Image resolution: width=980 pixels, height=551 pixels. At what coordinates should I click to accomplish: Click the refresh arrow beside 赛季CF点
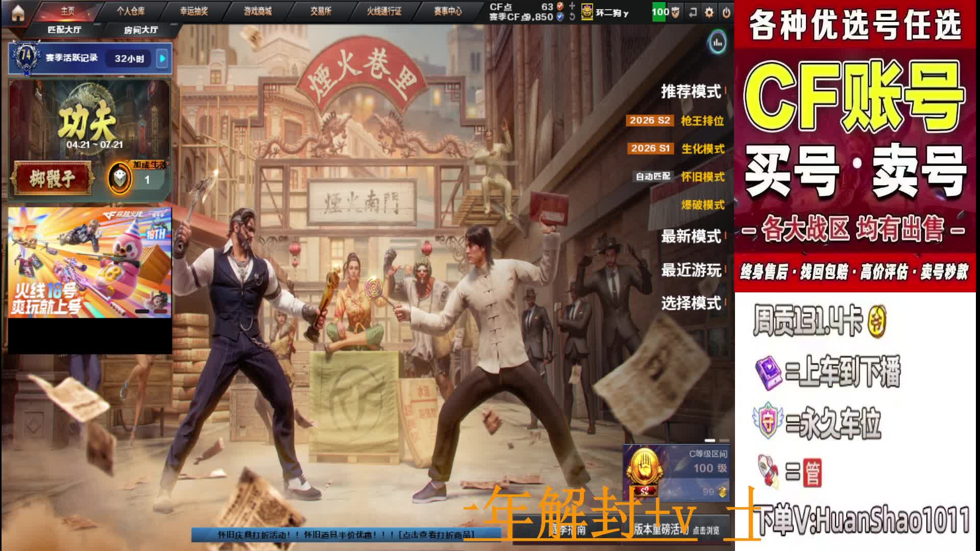(x=572, y=17)
